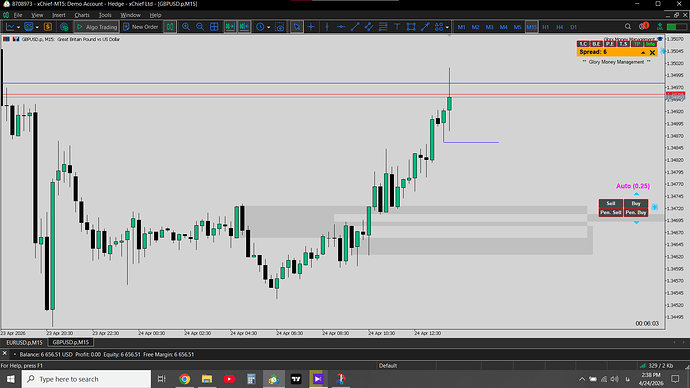The width and height of the screenshot is (690, 388).
Task: Open the search magnifier icon
Action: coord(628,27)
